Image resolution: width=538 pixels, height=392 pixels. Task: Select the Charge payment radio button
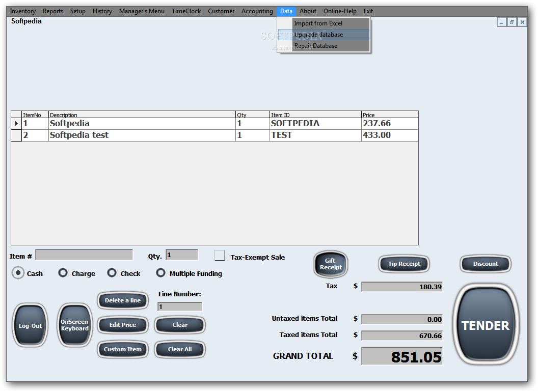coord(63,273)
